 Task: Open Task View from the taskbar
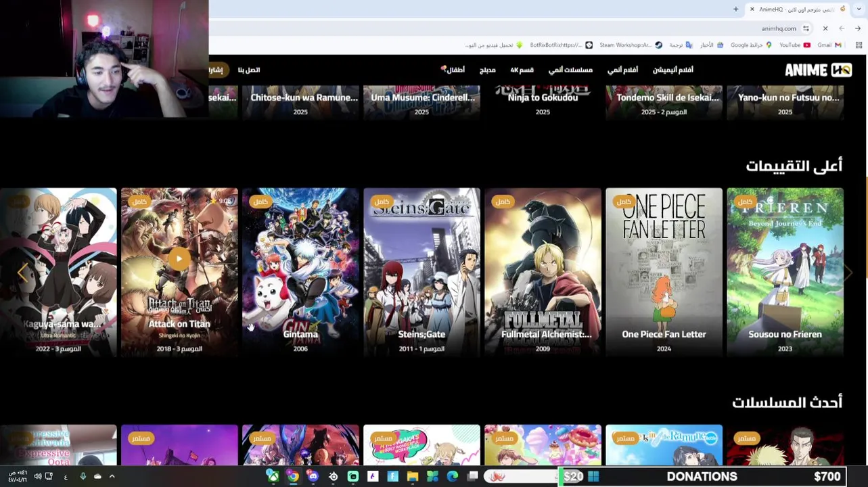(473, 476)
